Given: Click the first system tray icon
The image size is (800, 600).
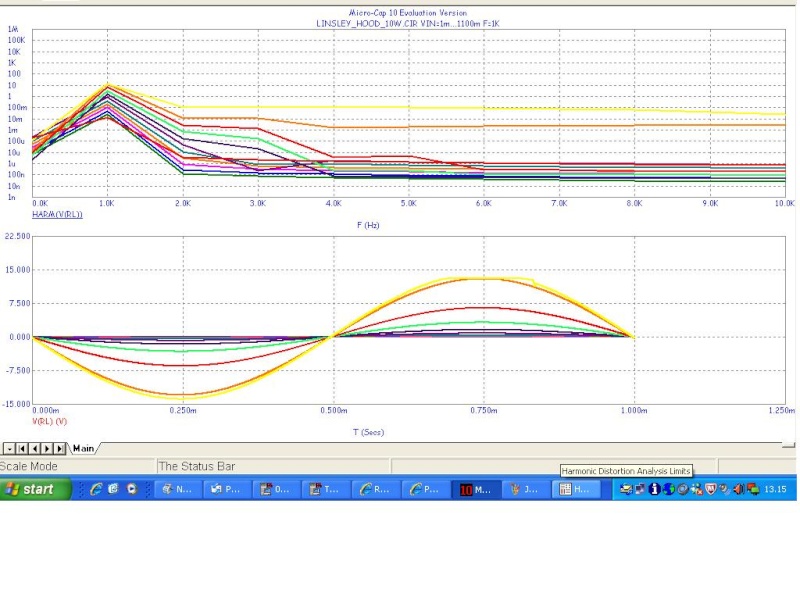Looking at the screenshot, I should point(626,489).
